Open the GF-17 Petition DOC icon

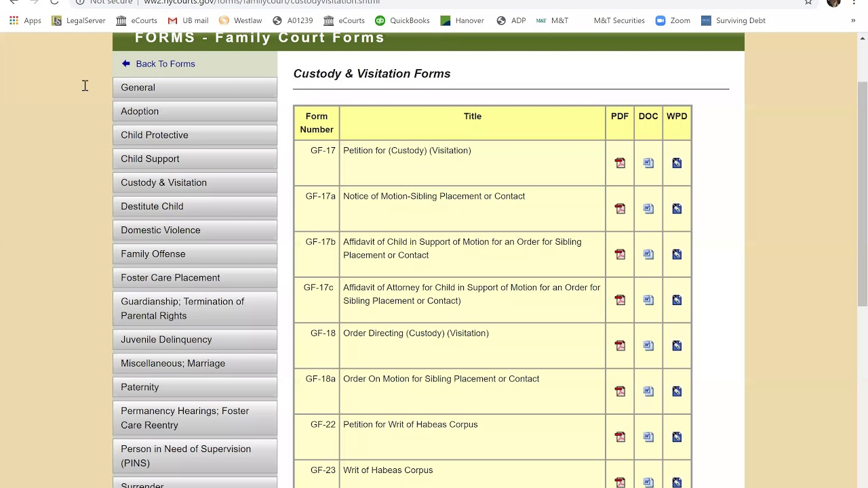coord(648,163)
